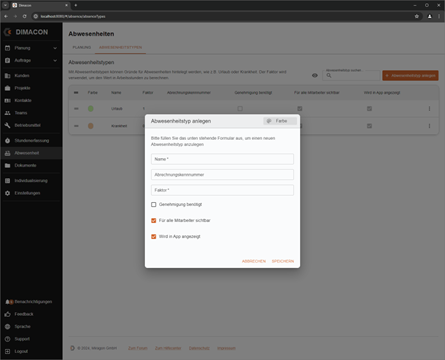Open the Abwesenheit sidebar icon

click(x=7, y=153)
